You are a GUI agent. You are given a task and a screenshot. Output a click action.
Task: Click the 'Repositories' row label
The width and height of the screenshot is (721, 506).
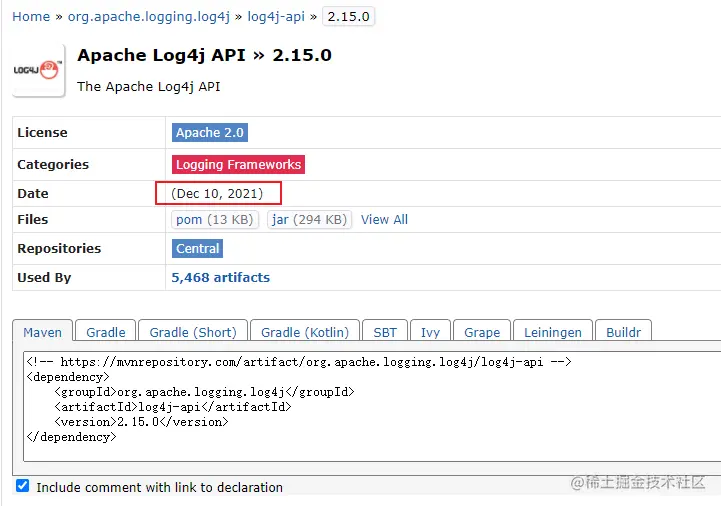(x=59, y=248)
